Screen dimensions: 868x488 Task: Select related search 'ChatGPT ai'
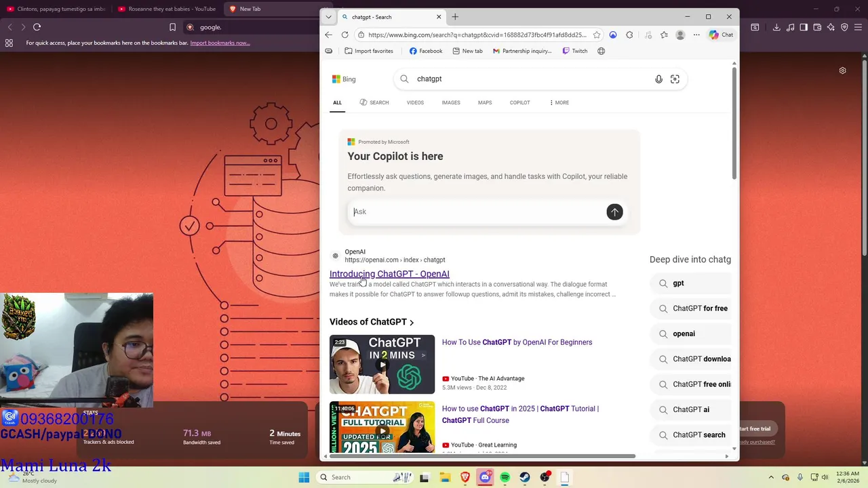[x=690, y=409]
